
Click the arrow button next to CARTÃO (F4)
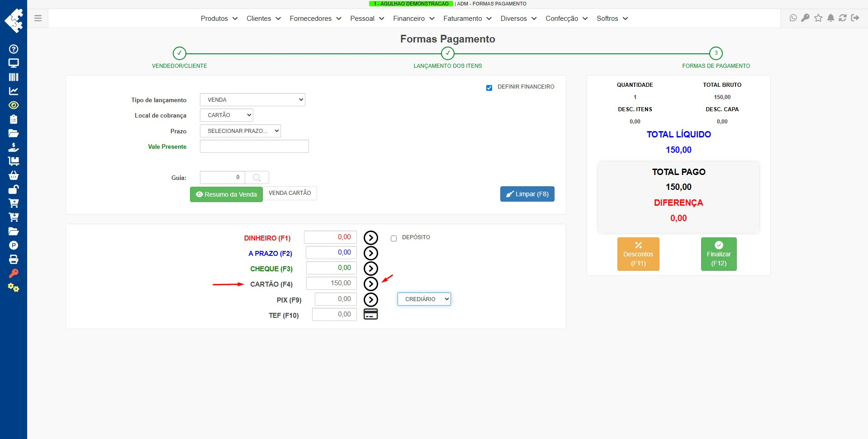tap(371, 284)
